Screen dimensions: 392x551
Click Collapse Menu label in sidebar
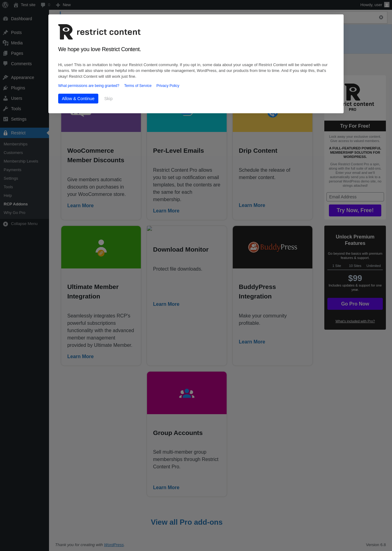tap(24, 224)
